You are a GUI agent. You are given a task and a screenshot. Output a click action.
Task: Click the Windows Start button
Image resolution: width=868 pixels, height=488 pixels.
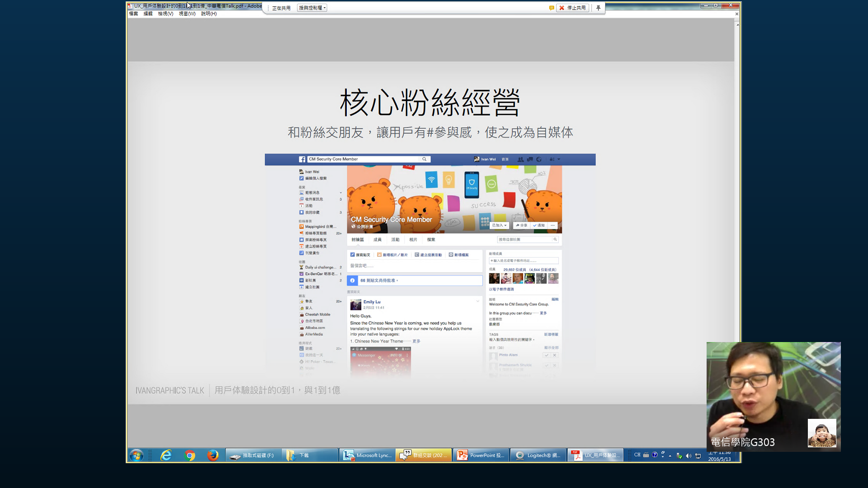click(x=136, y=455)
